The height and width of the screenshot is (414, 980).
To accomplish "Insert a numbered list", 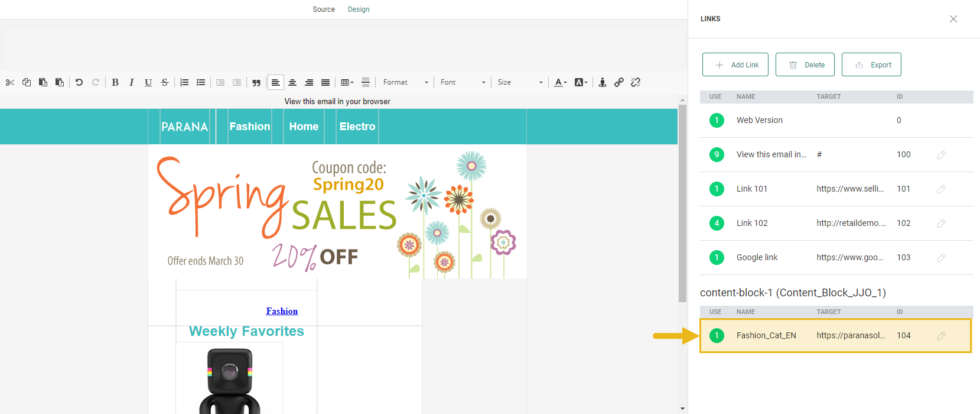I will pos(184,82).
